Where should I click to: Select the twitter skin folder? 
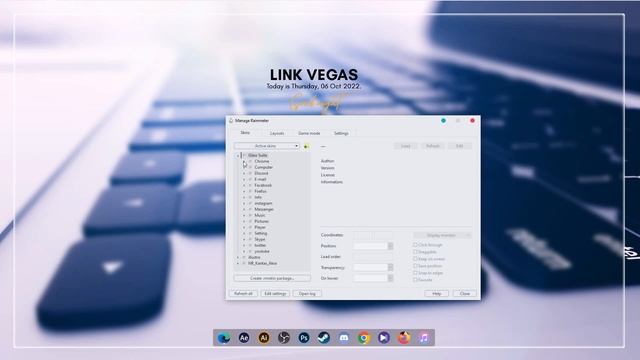[x=260, y=245]
